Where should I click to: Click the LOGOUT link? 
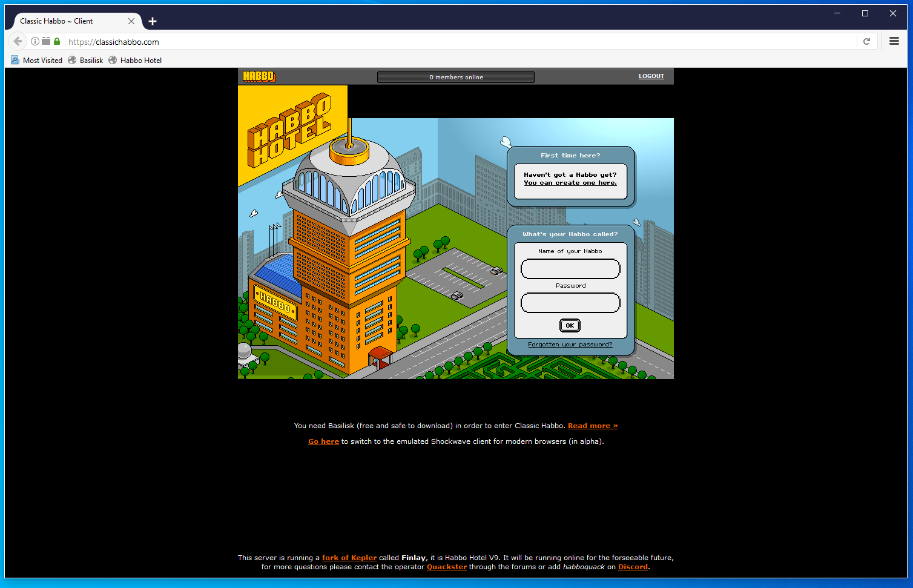pyautogui.click(x=651, y=76)
